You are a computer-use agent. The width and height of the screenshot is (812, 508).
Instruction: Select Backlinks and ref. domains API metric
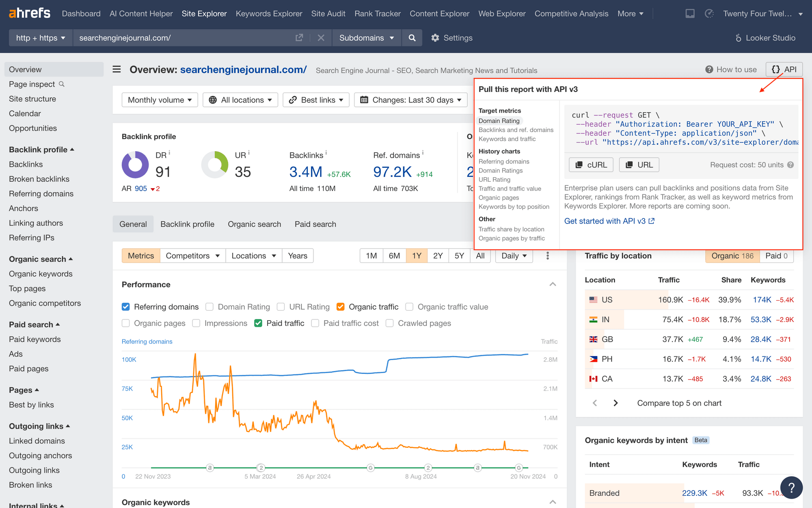516,130
